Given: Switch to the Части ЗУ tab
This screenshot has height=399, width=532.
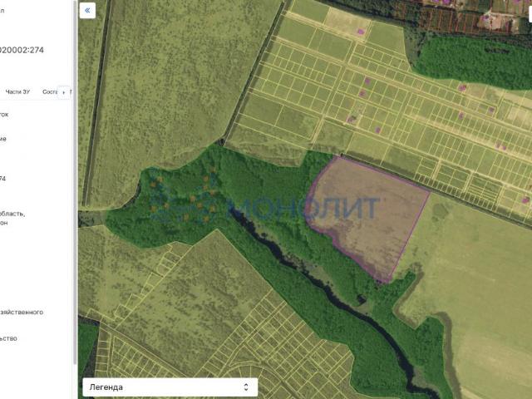Looking at the screenshot, I should 17,92.
